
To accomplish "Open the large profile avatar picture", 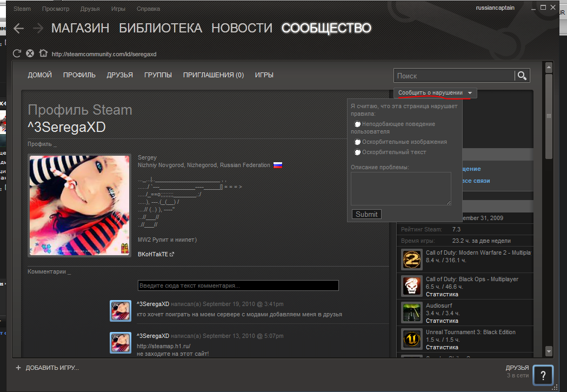I will 79,205.
